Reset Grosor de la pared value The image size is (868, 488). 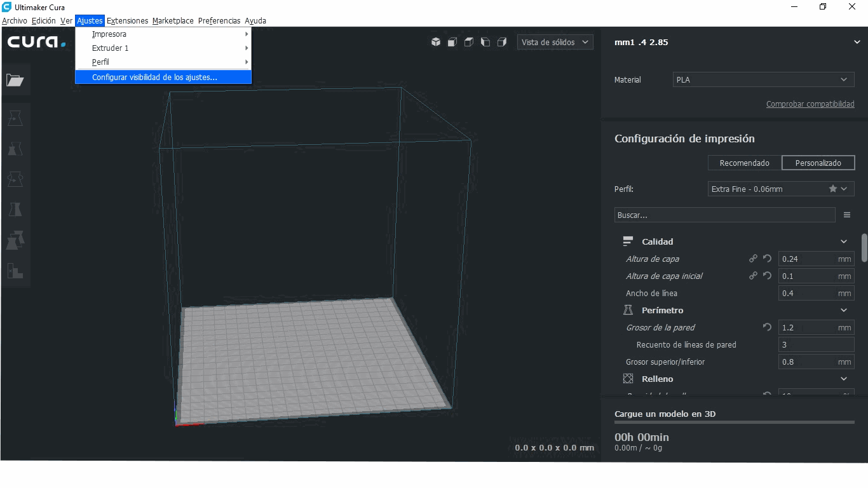[766, 327]
